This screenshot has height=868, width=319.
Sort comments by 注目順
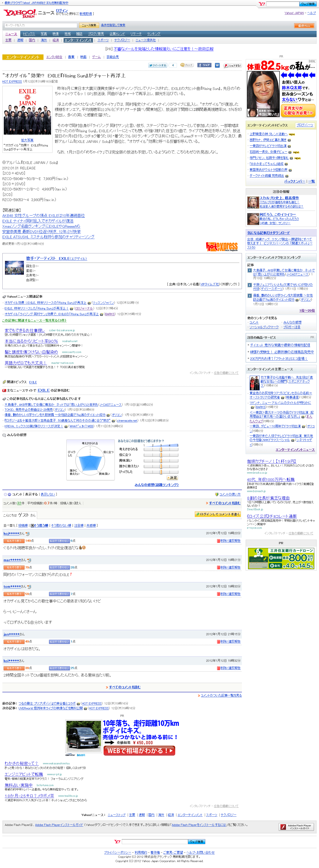(79, 525)
